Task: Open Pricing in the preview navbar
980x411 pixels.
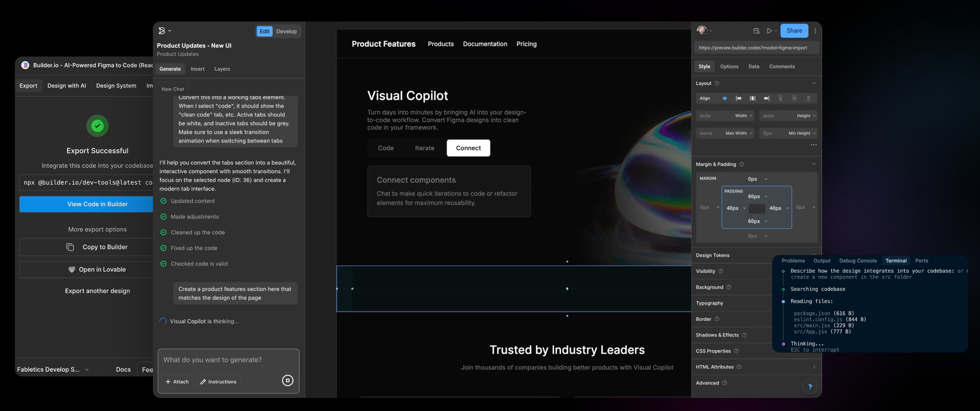Action: point(526,44)
